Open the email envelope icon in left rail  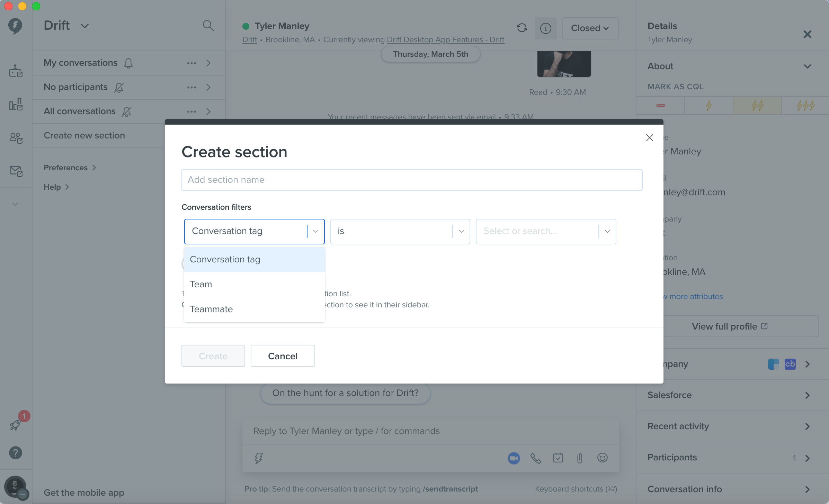pos(16,171)
